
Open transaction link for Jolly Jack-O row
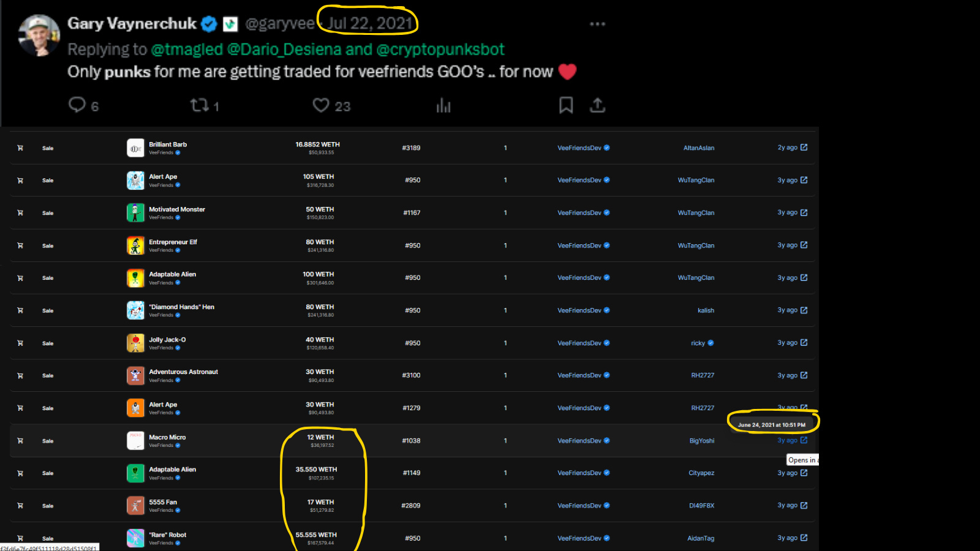pos(804,342)
